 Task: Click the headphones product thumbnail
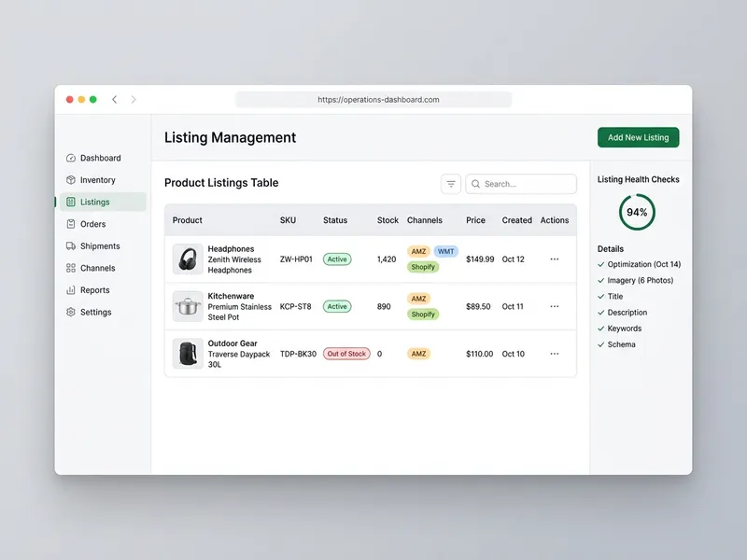pyautogui.click(x=188, y=259)
